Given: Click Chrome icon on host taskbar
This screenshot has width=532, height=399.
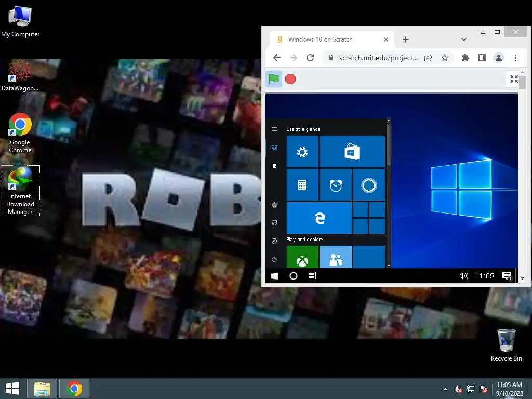Looking at the screenshot, I should tap(74, 389).
